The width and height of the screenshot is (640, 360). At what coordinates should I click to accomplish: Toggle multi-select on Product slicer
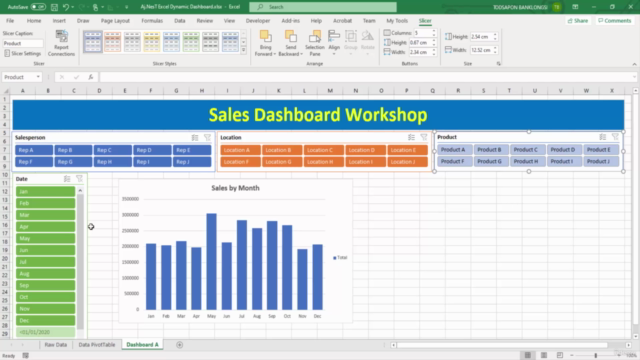[602, 137]
